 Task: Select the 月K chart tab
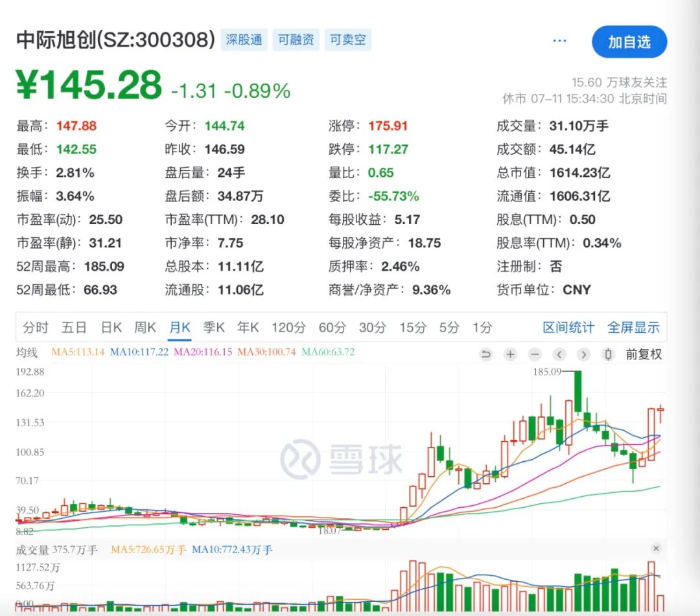coord(180,327)
